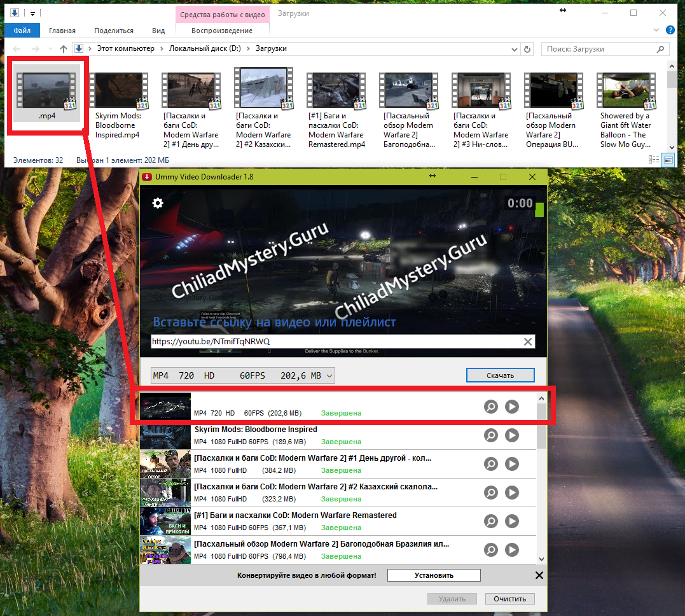Click the Скачать download button
The width and height of the screenshot is (685, 616).
click(x=500, y=375)
